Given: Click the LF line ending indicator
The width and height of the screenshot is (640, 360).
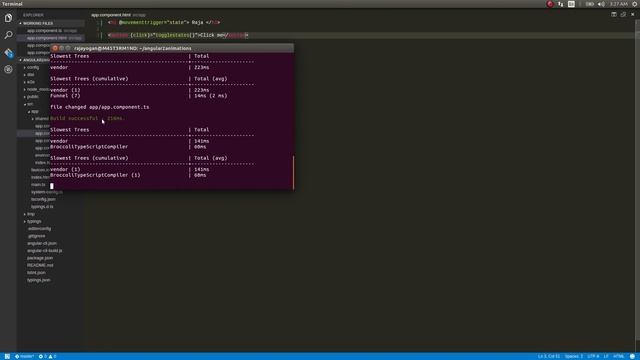Looking at the screenshot, I should point(606,356).
